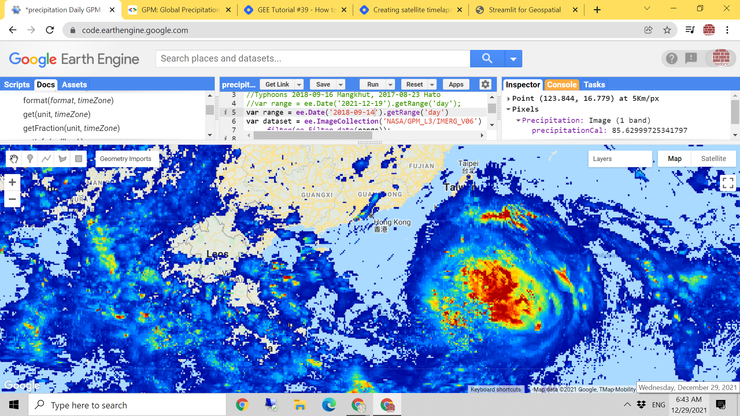Open the Console tab
This screenshot has height=416, width=740.
tap(561, 85)
